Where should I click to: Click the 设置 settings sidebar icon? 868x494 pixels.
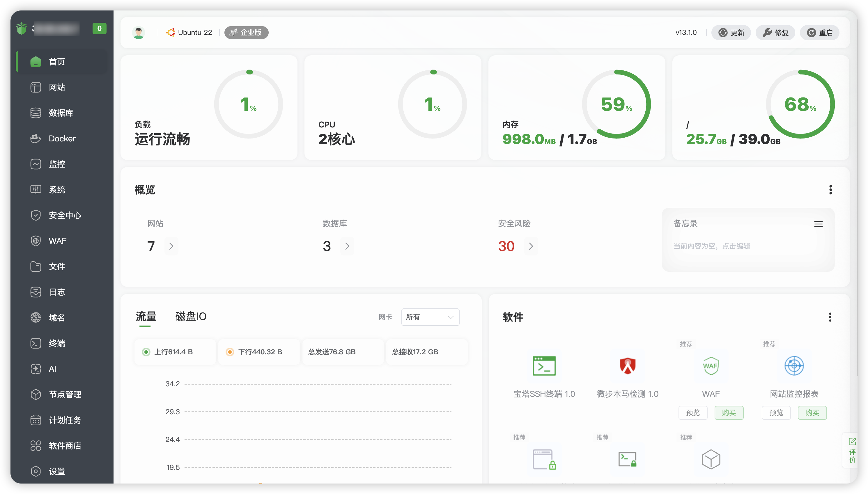point(36,471)
